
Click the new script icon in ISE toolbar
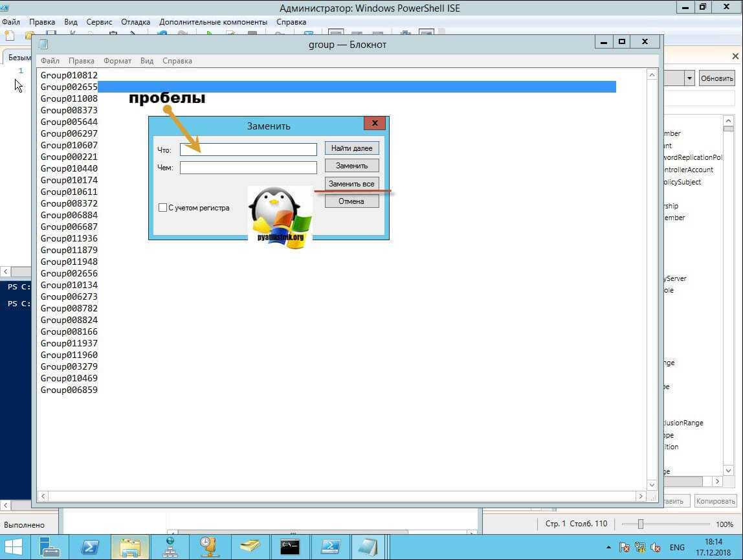point(9,35)
